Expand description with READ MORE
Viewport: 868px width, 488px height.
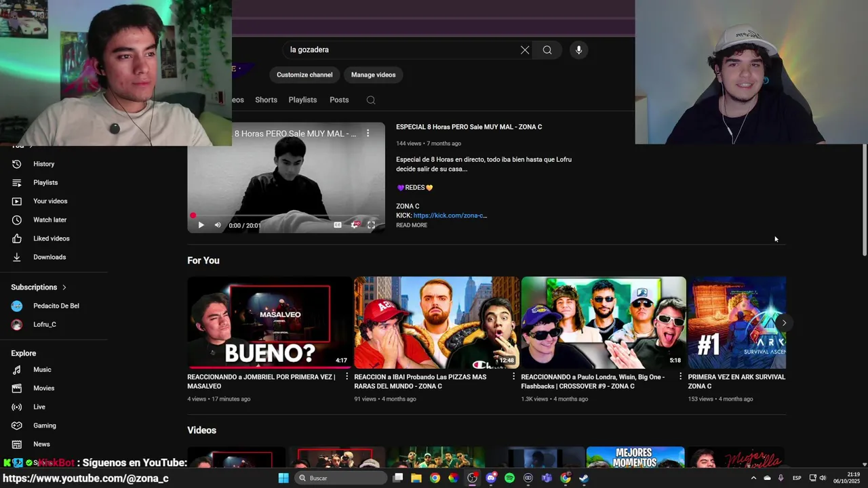click(x=412, y=225)
